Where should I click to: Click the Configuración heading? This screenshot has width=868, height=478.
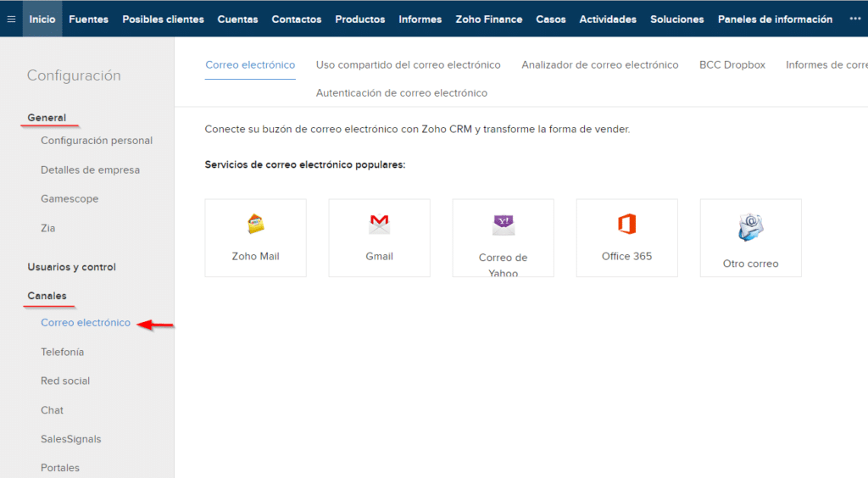tap(75, 75)
